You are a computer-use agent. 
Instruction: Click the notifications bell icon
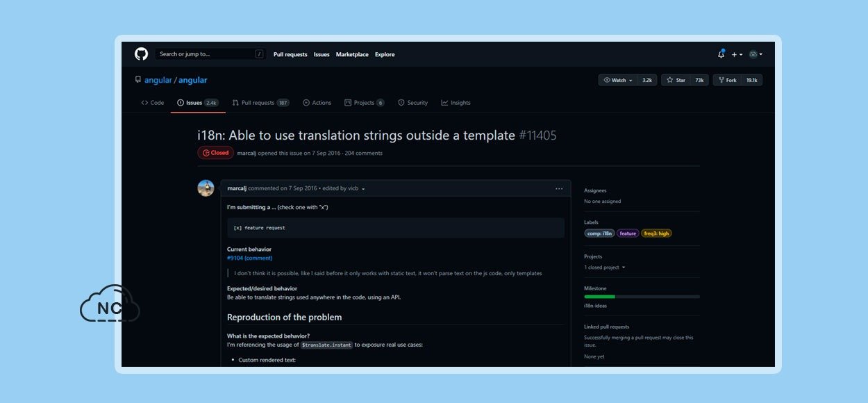(721, 54)
